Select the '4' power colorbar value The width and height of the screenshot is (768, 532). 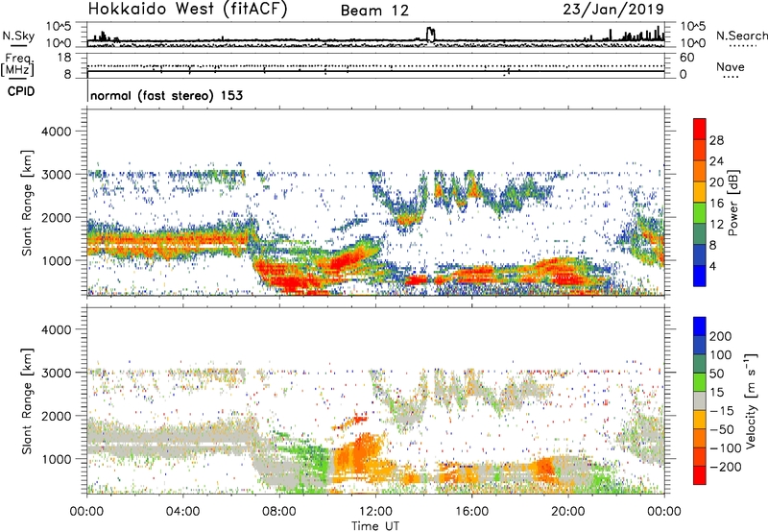(x=712, y=266)
